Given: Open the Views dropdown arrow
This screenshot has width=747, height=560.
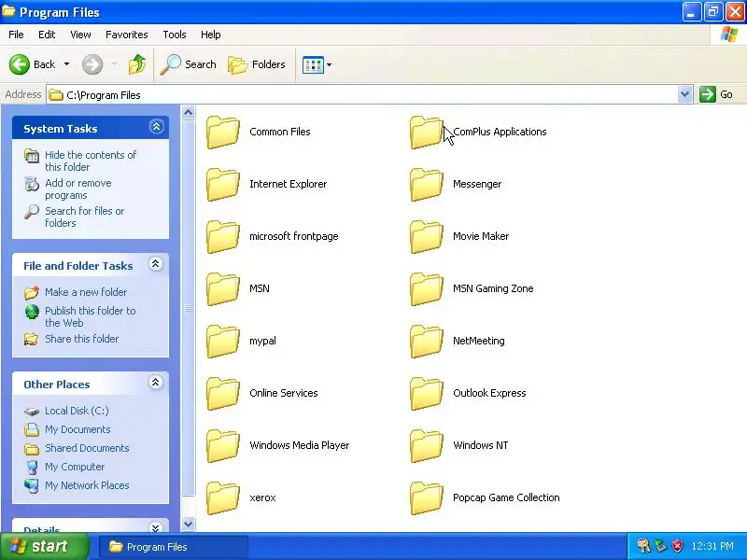Looking at the screenshot, I should pyautogui.click(x=330, y=64).
